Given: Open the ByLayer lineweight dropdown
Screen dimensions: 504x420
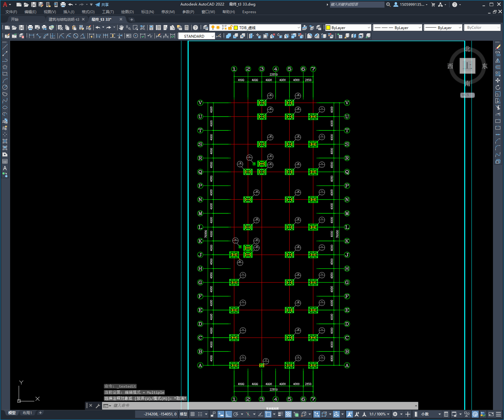Looking at the screenshot, I should 460,28.
